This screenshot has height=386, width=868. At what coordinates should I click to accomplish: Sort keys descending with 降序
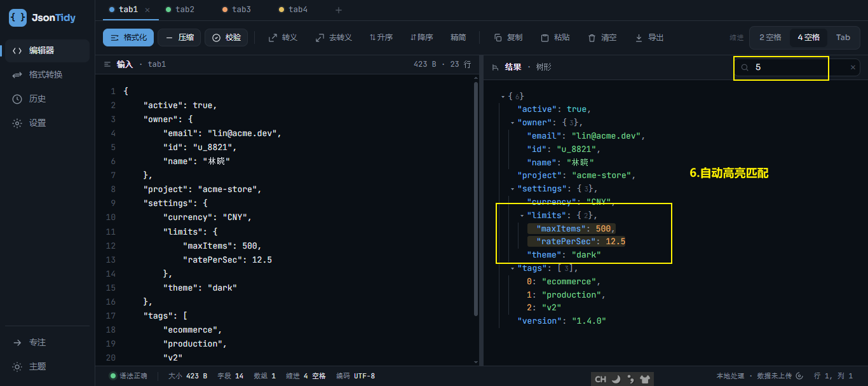422,38
